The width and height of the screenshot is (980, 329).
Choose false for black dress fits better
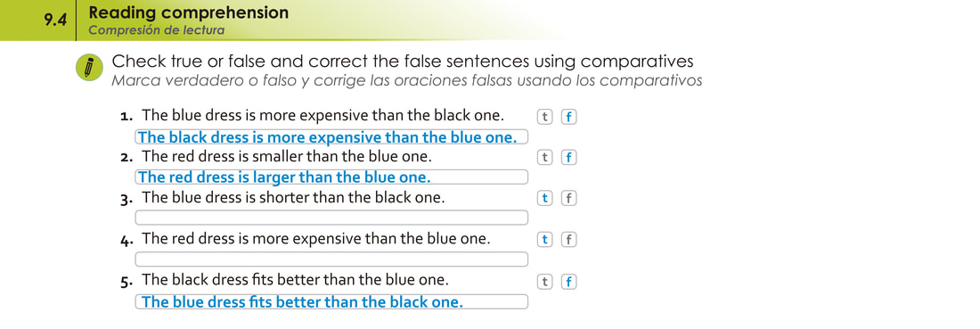click(568, 282)
